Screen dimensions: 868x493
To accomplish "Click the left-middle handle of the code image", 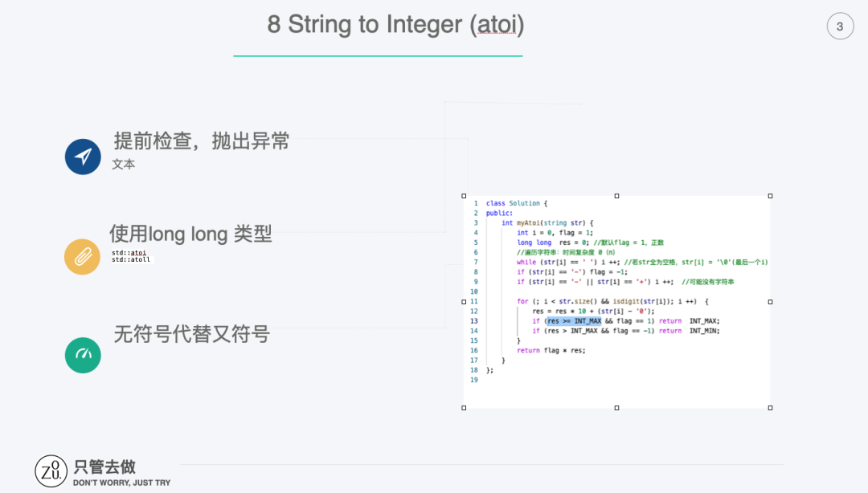I will click(x=464, y=302).
